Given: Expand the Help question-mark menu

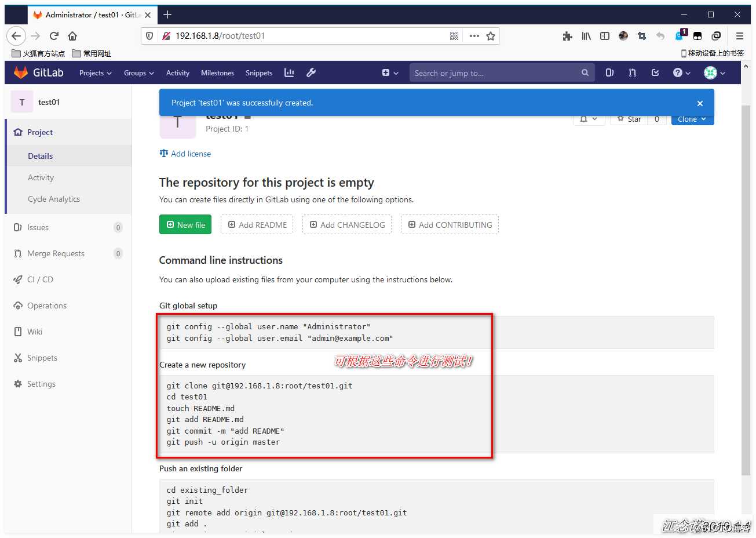Looking at the screenshot, I should [x=681, y=73].
